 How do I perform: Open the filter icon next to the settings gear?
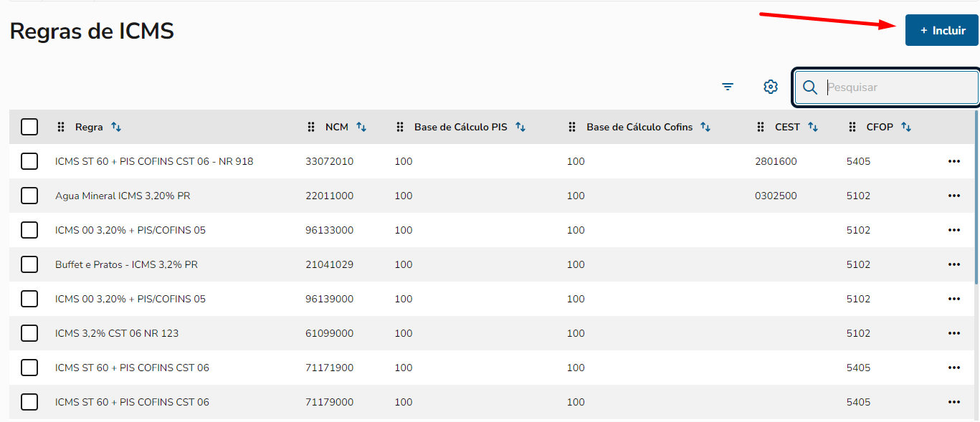pyautogui.click(x=728, y=87)
